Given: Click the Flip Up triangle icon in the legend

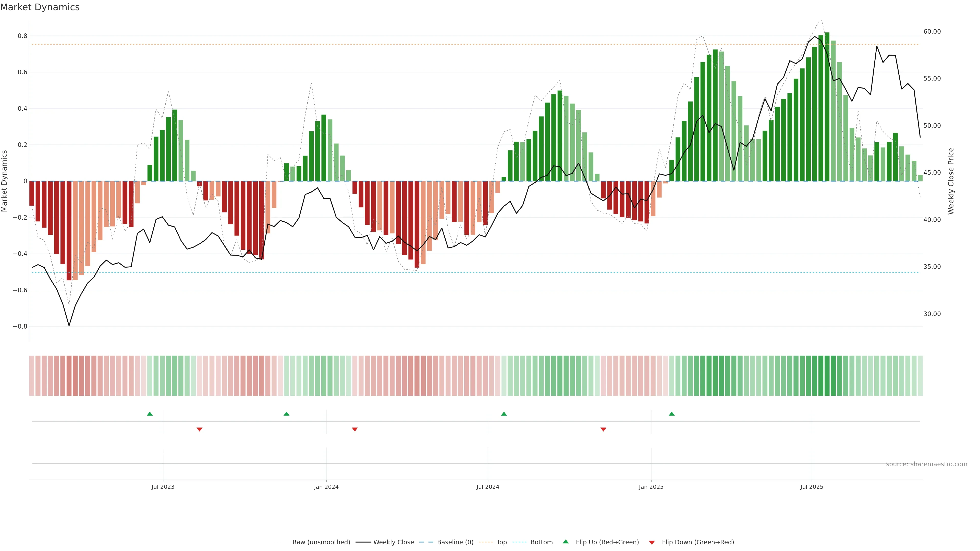Looking at the screenshot, I should point(566,542).
